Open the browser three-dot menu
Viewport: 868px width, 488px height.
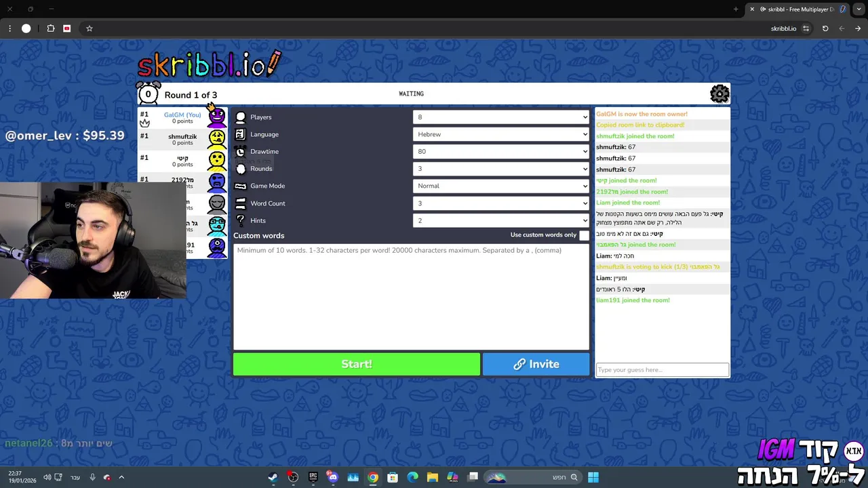9,28
